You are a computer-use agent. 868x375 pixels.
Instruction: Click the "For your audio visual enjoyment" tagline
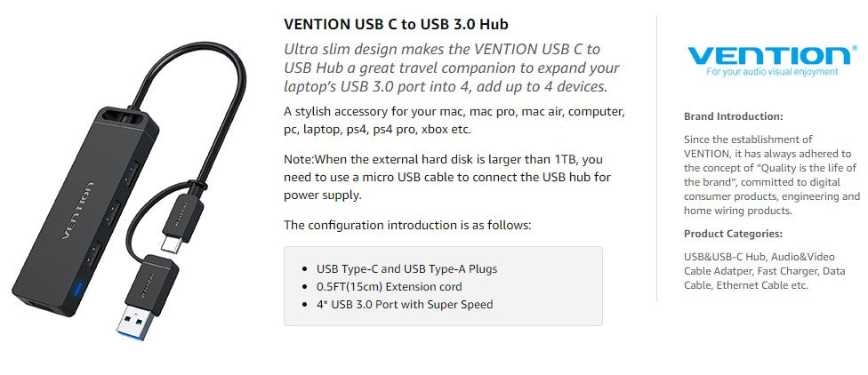point(772,72)
